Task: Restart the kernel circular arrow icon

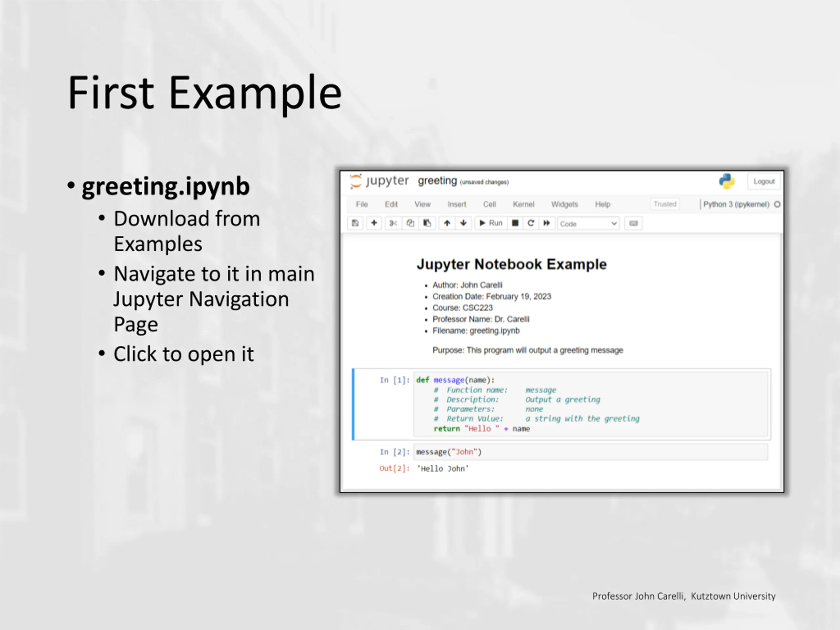Action: [x=531, y=223]
